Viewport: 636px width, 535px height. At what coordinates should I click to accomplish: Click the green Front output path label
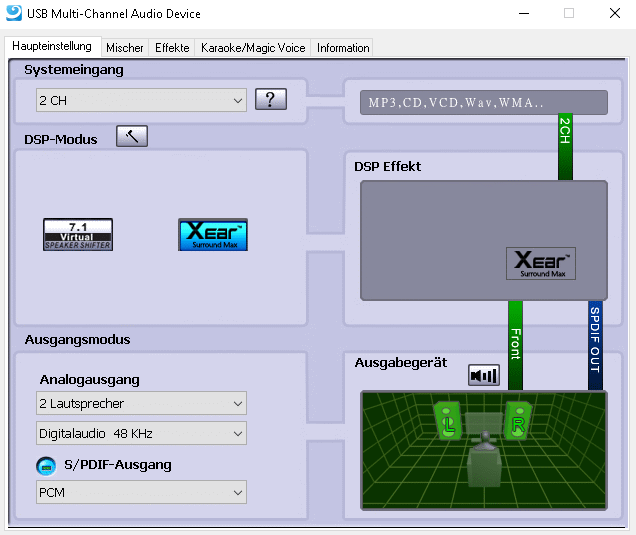tap(516, 344)
